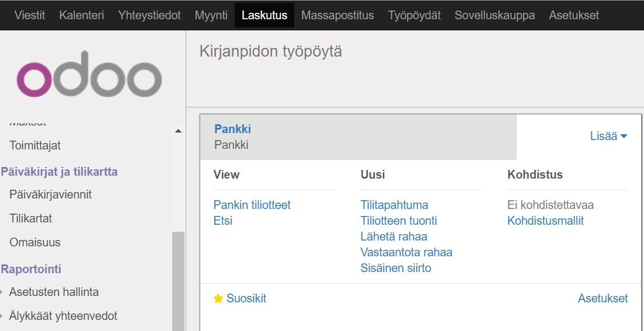Open Työpöydät from the top bar
The height and width of the screenshot is (331, 644).
tap(414, 15)
